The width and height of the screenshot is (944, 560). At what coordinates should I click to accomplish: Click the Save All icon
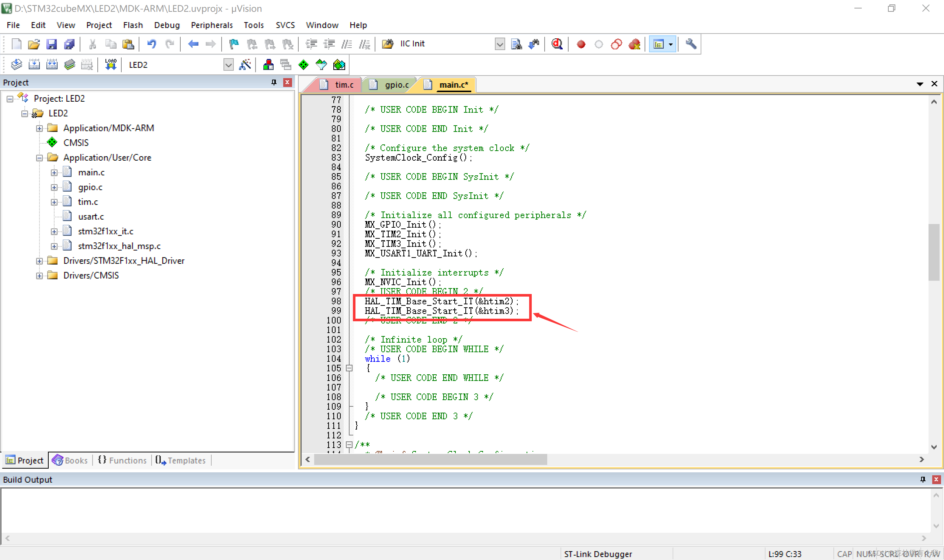69,44
